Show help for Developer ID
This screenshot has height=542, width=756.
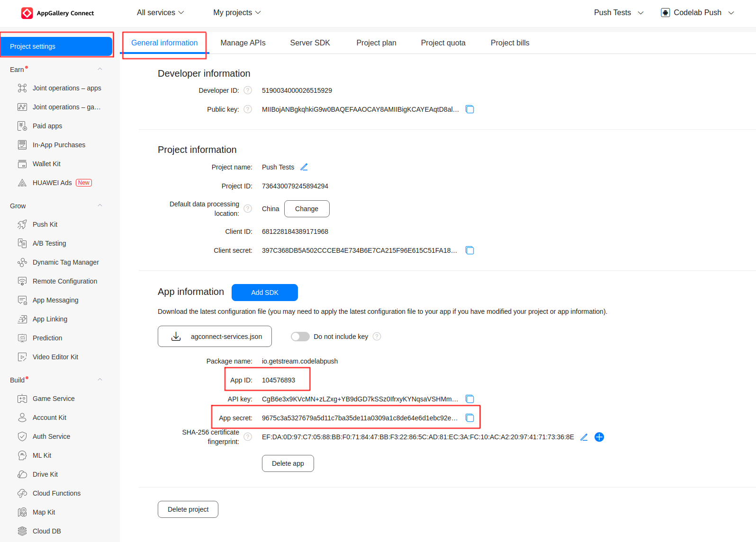[x=248, y=90]
